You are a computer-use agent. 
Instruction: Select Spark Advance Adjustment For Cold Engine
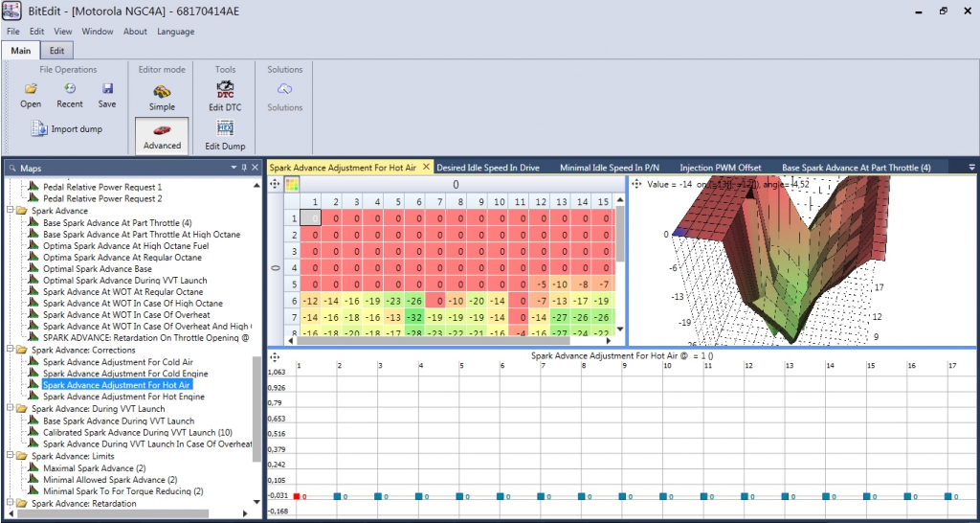point(125,374)
